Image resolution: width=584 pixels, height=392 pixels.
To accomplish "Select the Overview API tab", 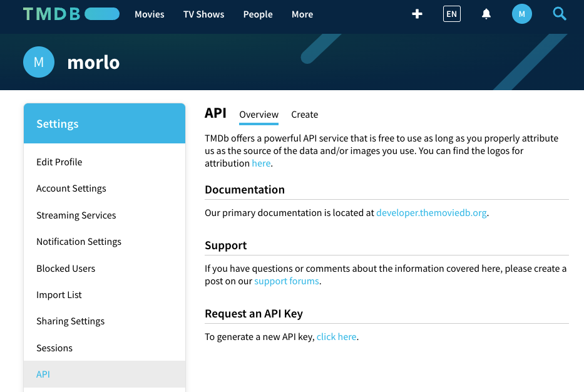I will 259,115.
